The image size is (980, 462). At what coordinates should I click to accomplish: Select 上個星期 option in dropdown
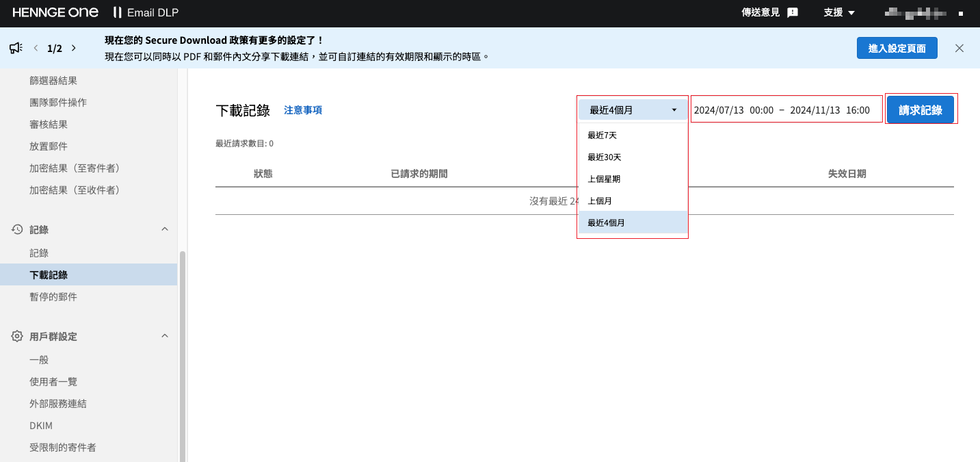click(x=604, y=179)
